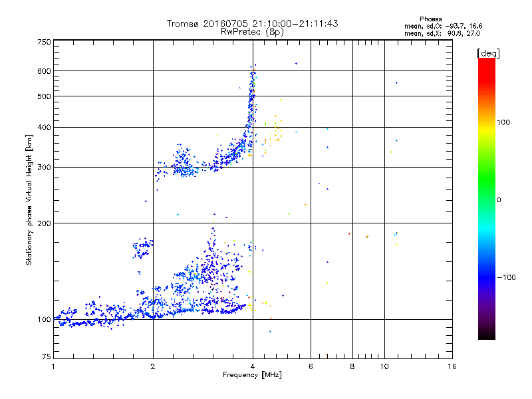This screenshot has height=399, width=532.
Task: Click 'Stationary phase Virtual Height [km]' axis label
Action: 29,199
